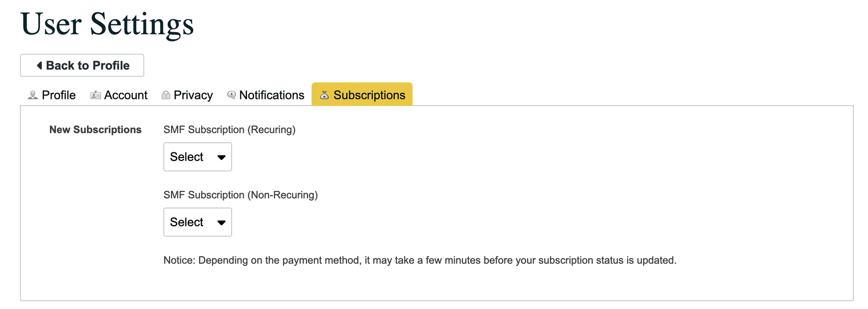Screen dimensions: 868x309
Task: Switch to the Profile tab
Action: click(58, 95)
